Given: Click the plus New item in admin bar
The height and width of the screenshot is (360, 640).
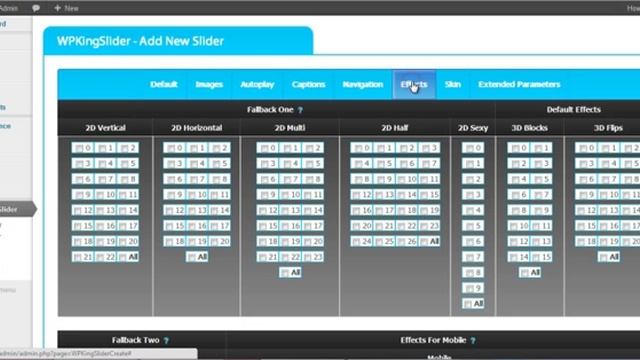Looking at the screenshot, I should [x=66, y=8].
